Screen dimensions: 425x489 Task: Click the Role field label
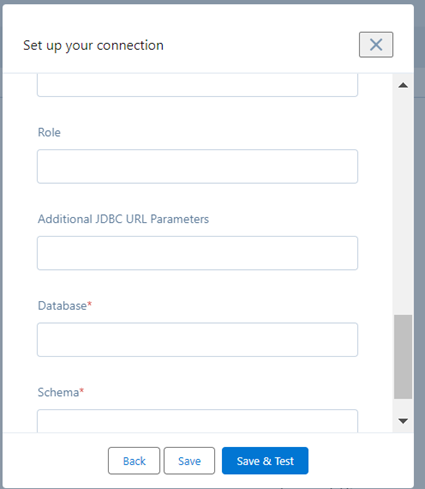[x=49, y=132]
